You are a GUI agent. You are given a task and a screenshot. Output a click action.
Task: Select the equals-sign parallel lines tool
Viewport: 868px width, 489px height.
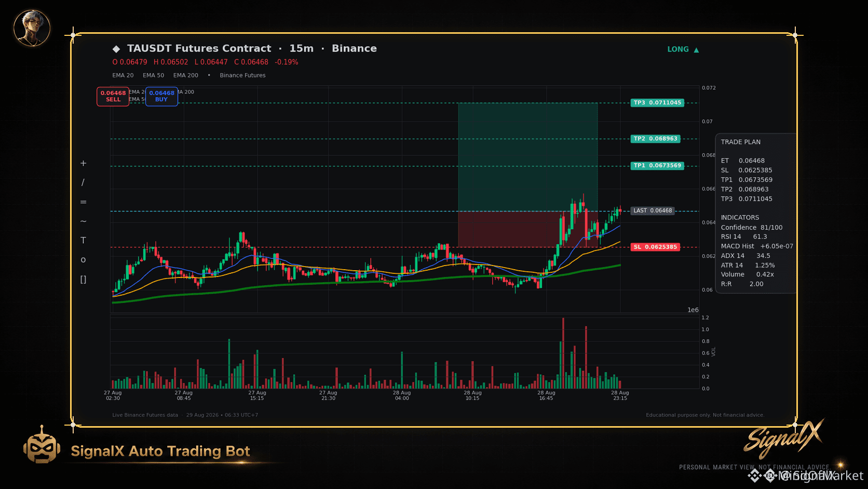point(83,202)
